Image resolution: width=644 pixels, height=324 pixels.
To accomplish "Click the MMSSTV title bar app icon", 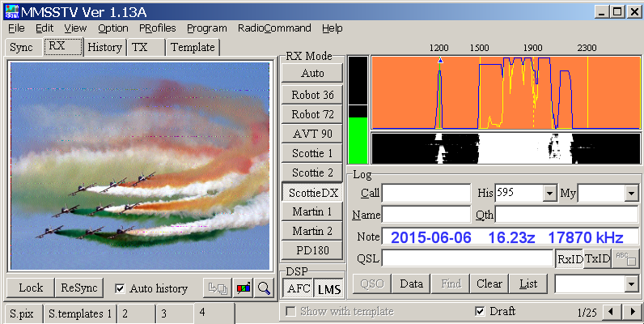I will click(11, 11).
